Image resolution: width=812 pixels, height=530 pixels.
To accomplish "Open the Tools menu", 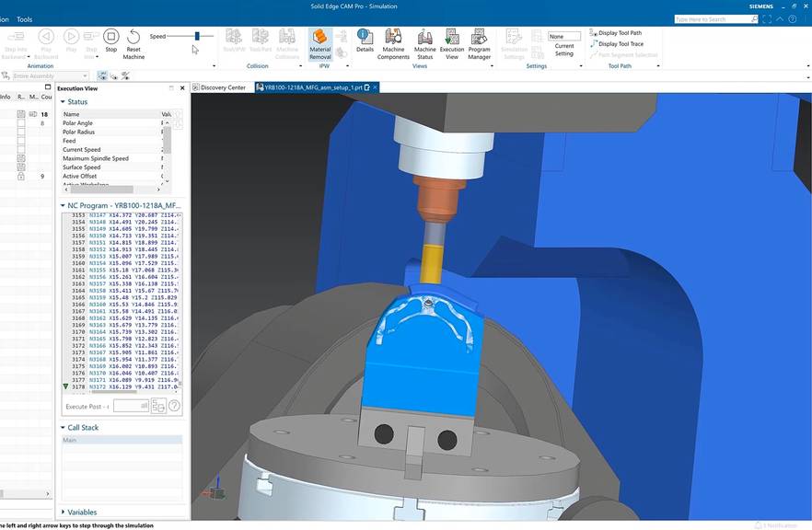I will coord(26,18).
